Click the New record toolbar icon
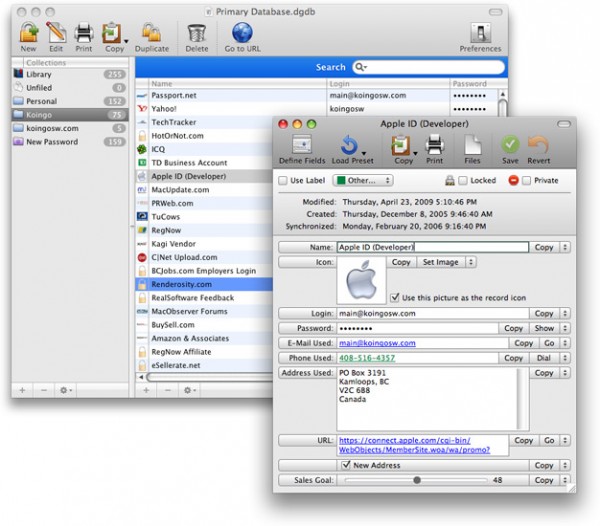This screenshot has height=526, width=600. (28, 35)
